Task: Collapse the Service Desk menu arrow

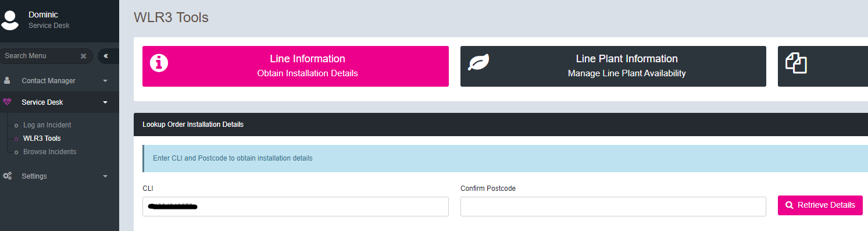Action: coord(105,102)
